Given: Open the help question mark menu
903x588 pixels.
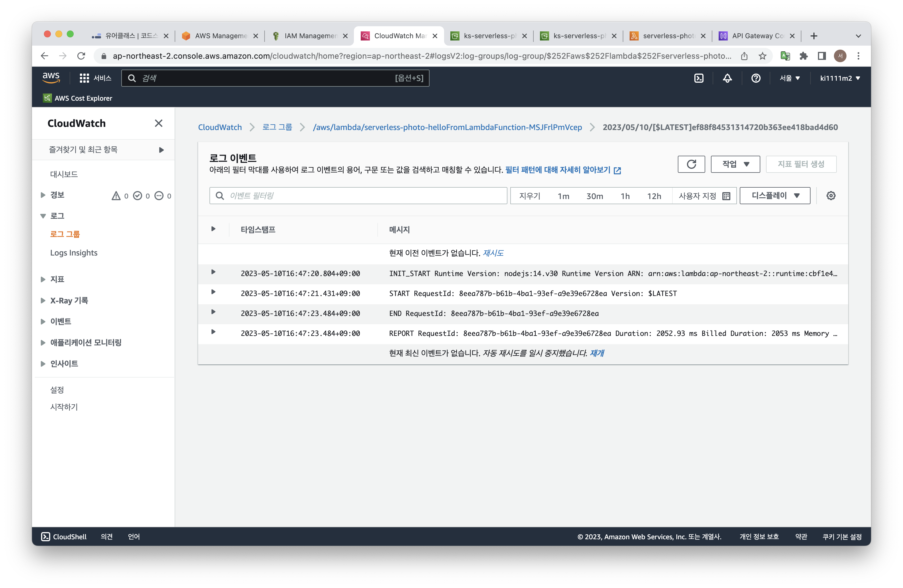Looking at the screenshot, I should pos(755,78).
